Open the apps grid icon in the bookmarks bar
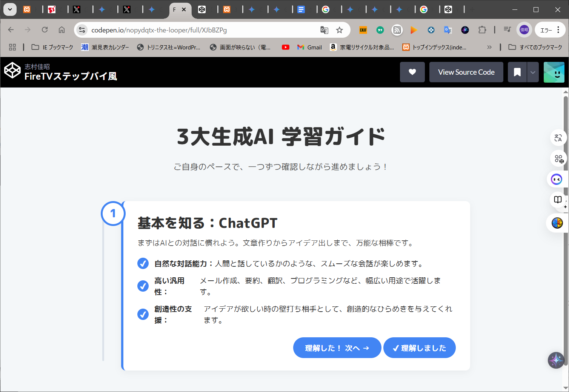Viewport: 569px width, 392px height. (x=12, y=47)
